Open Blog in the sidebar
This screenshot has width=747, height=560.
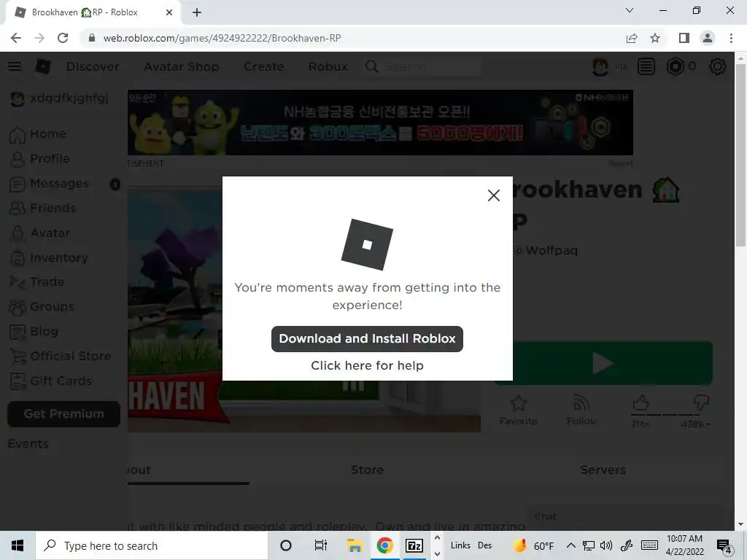[34, 332]
